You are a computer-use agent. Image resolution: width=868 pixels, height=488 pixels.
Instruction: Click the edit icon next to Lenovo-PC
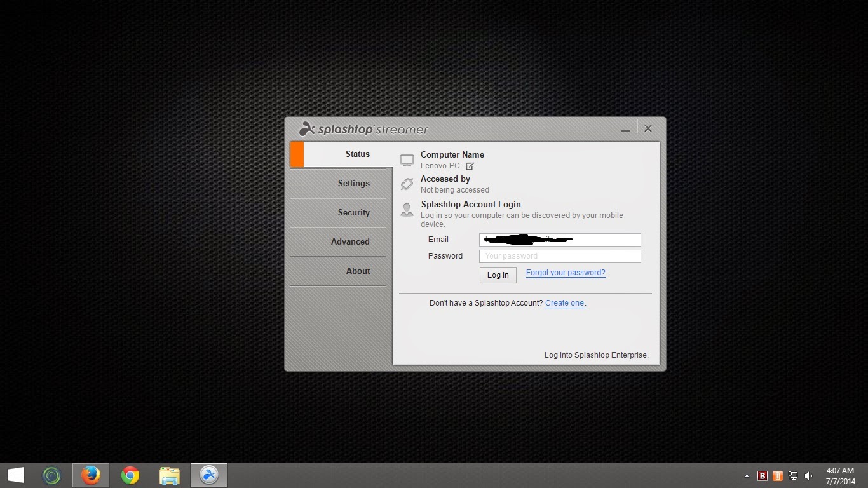click(470, 166)
